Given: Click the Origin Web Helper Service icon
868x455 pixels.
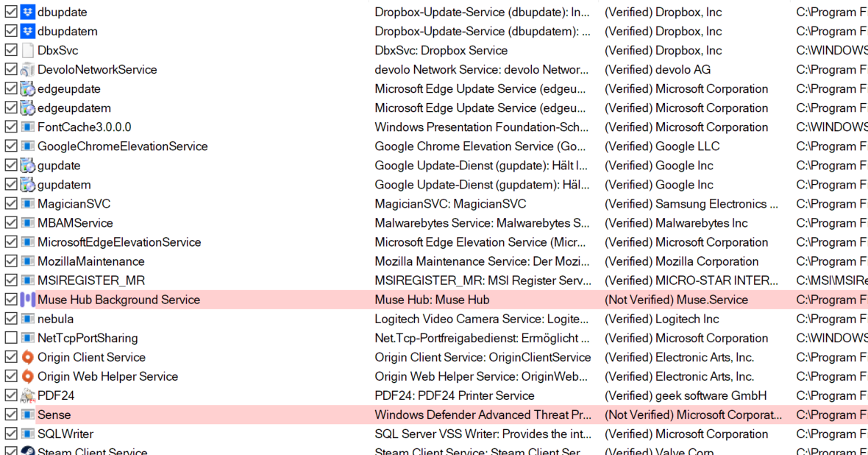Looking at the screenshot, I should 28,376.
